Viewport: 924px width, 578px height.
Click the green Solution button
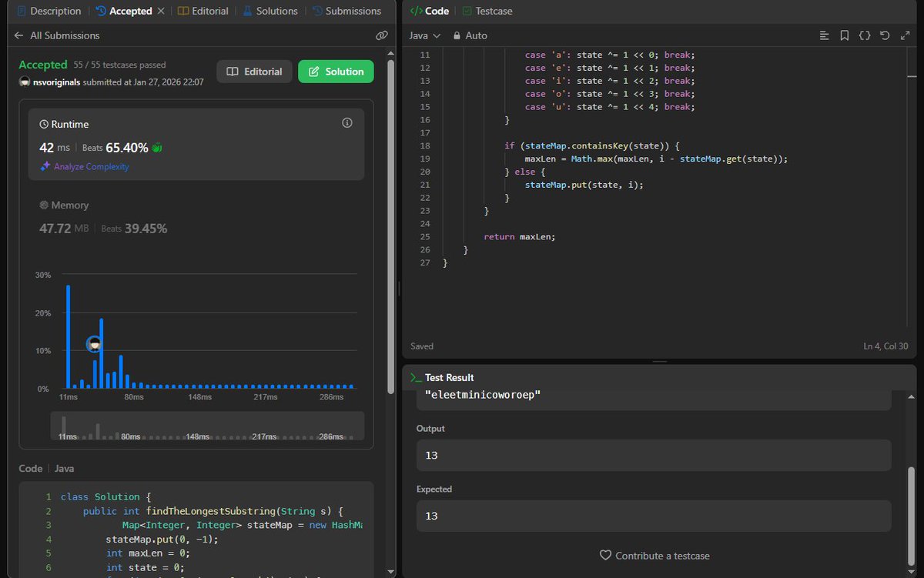(x=336, y=72)
